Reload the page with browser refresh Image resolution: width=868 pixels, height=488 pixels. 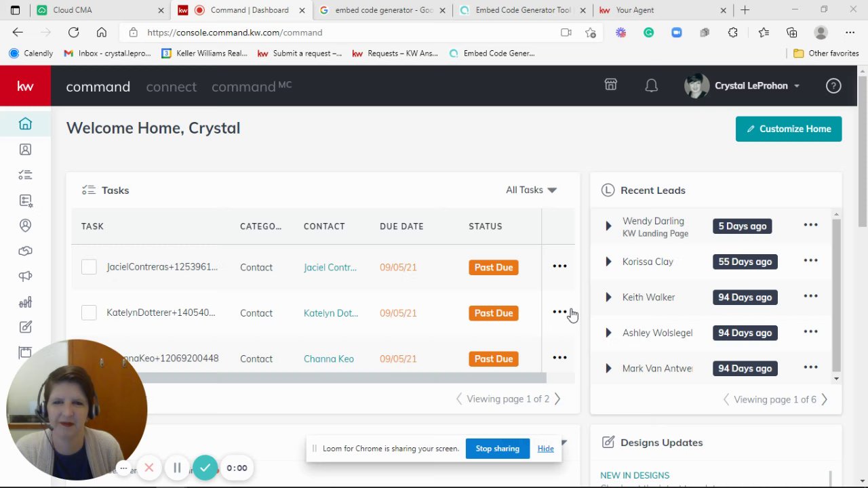(x=73, y=33)
